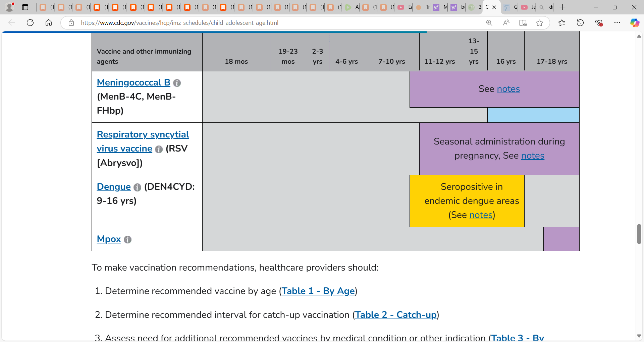644x342 pixels.
Task: Click the zoom magnifier in address bar
Action: [489, 22]
